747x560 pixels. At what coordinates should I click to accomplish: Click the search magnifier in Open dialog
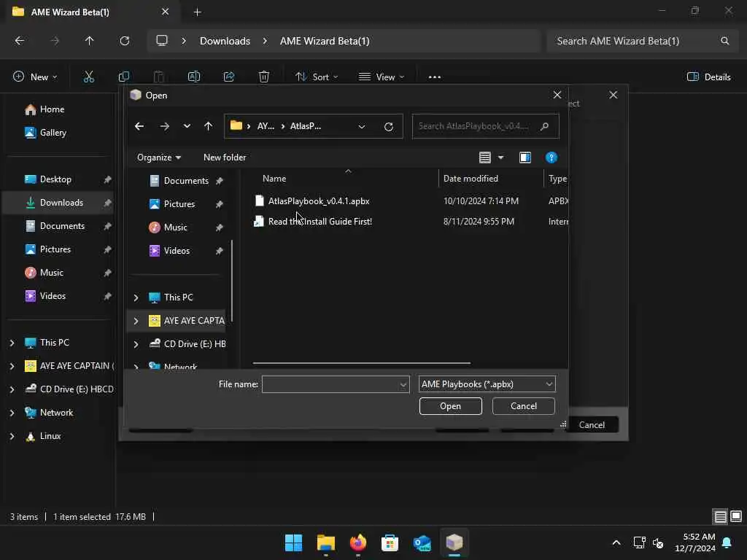544,126
